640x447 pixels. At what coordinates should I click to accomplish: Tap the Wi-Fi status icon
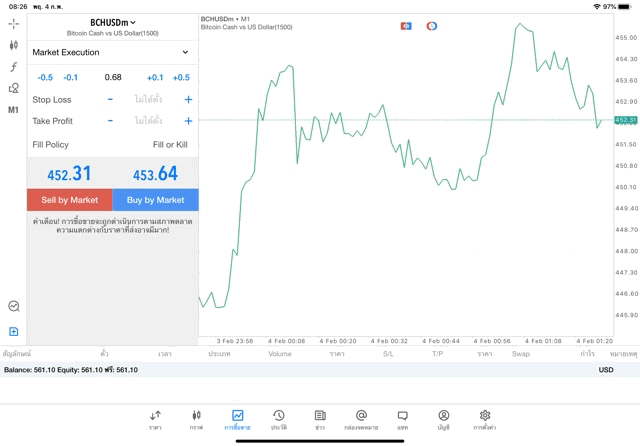click(597, 7)
